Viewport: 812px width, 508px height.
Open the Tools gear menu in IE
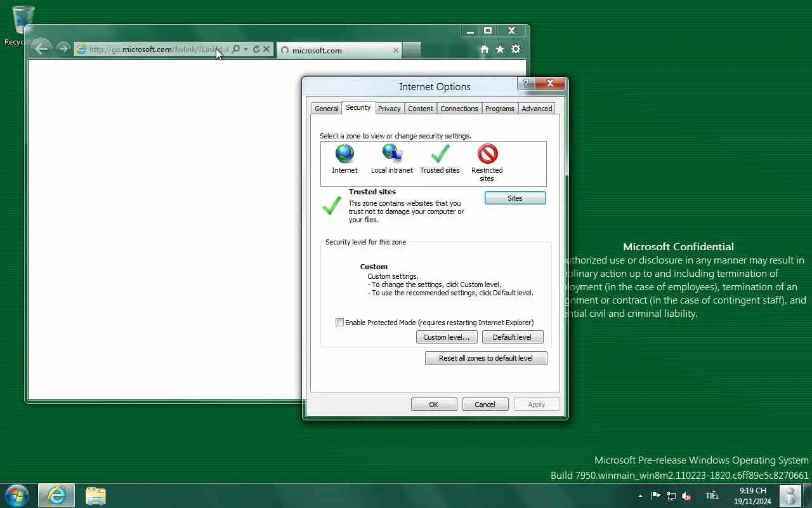(516, 49)
